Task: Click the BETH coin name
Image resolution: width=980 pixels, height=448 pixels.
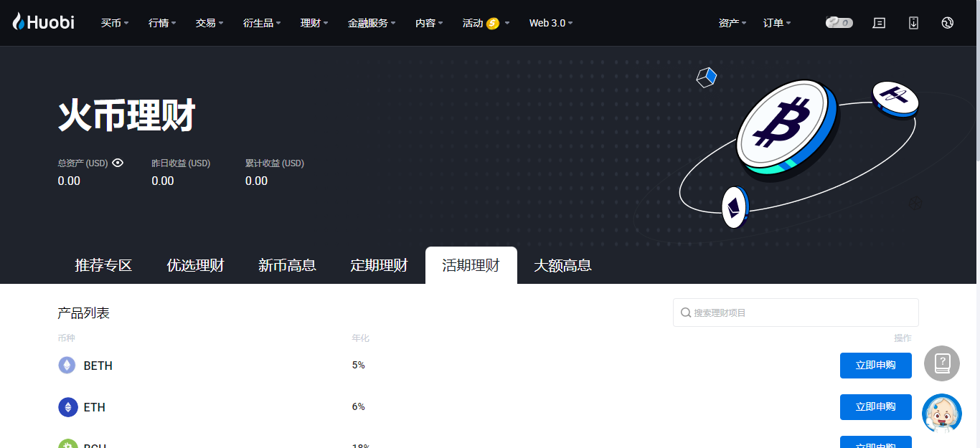Action: (x=98, y=366)
